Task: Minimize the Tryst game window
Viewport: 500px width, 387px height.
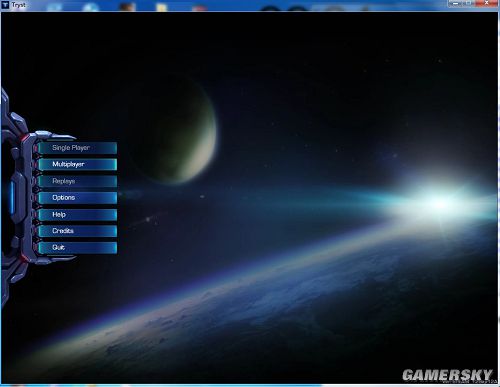Action: click(455, 3)
